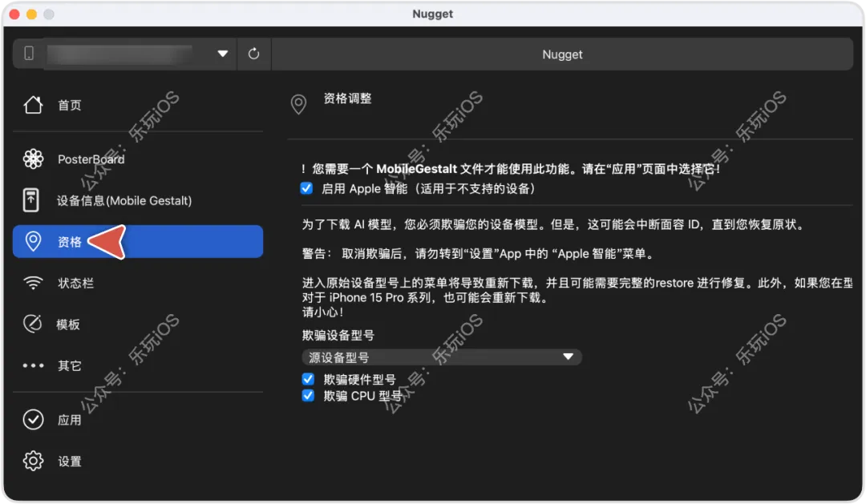Click the three-dots 其它 icon
Image resolution: width=866 pixels, height=504 pixels.
[33, 365]
